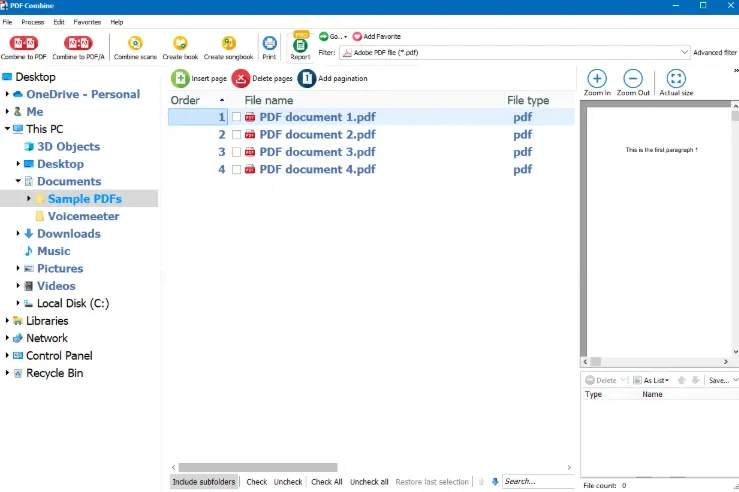Open the Filter file type dropdown
This screenshot has width=739, height=492.
tap(684, 52)
